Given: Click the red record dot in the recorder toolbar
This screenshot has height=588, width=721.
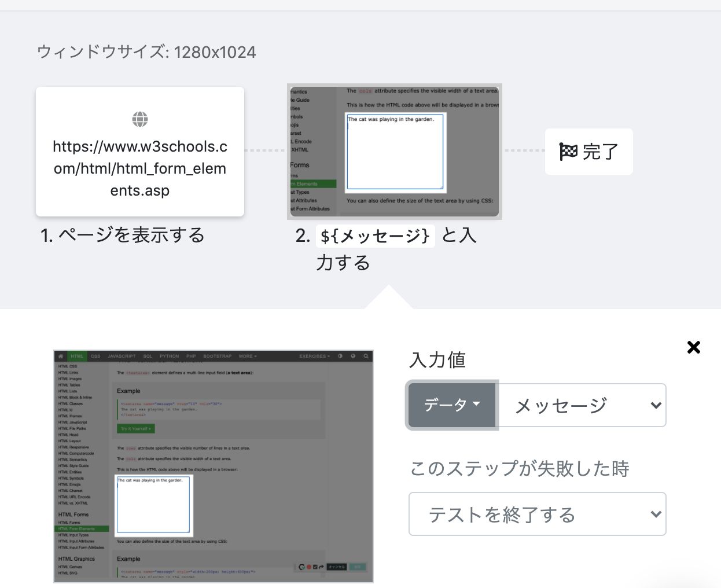Looking at the screenshot, I should click(x=309, y=567).
